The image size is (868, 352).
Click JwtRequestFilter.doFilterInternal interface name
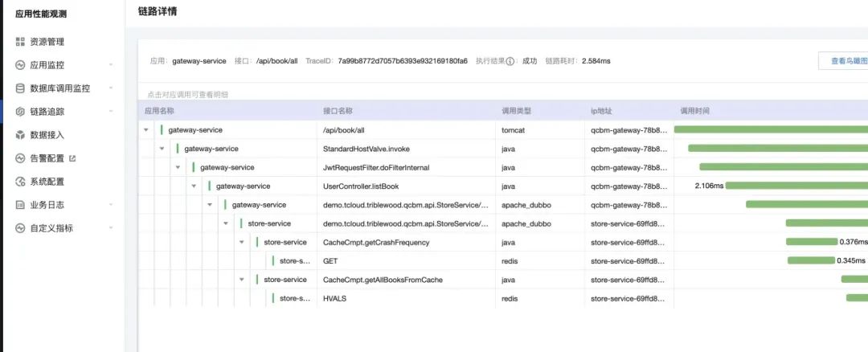point(376,167)
